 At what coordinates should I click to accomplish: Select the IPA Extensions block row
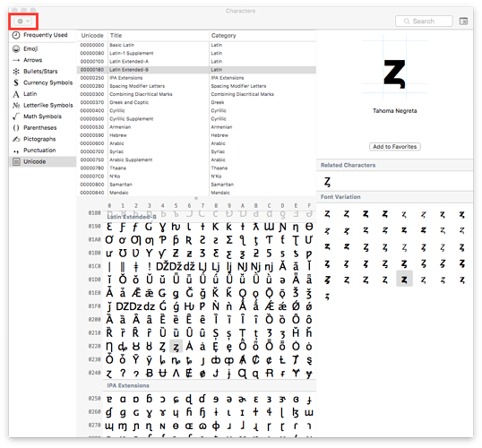tap(196, 78)
